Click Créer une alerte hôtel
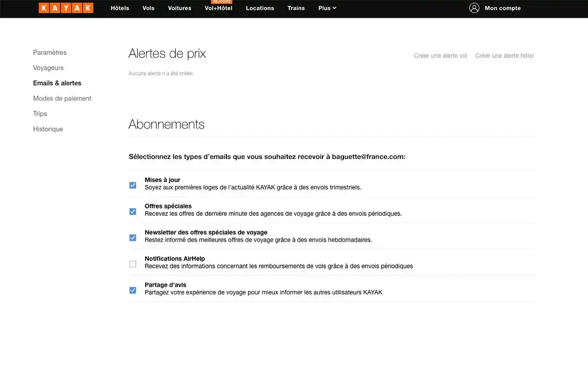 pyautogui.click(x=505, y=56)
